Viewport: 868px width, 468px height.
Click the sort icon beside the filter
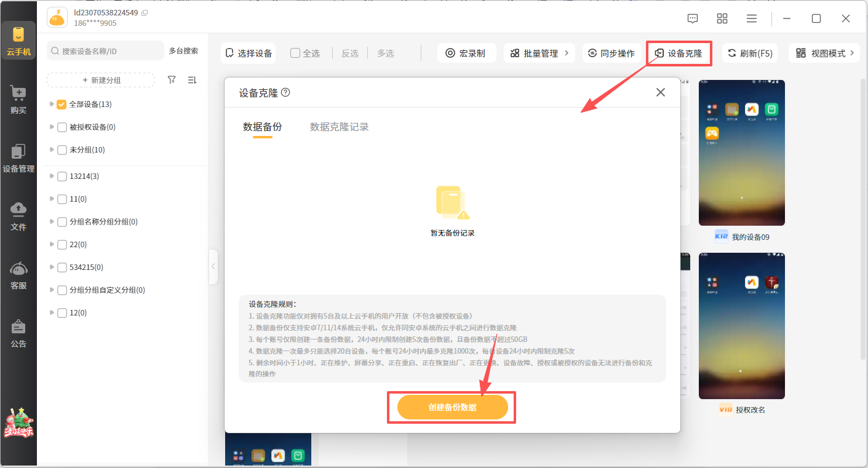(192, 80)
